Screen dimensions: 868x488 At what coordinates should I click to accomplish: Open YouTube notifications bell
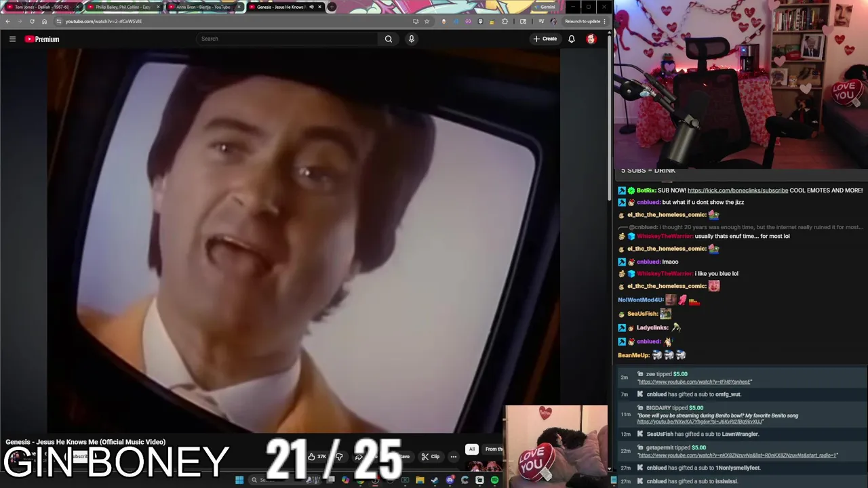pyautogui.click(x=572, y=39)
